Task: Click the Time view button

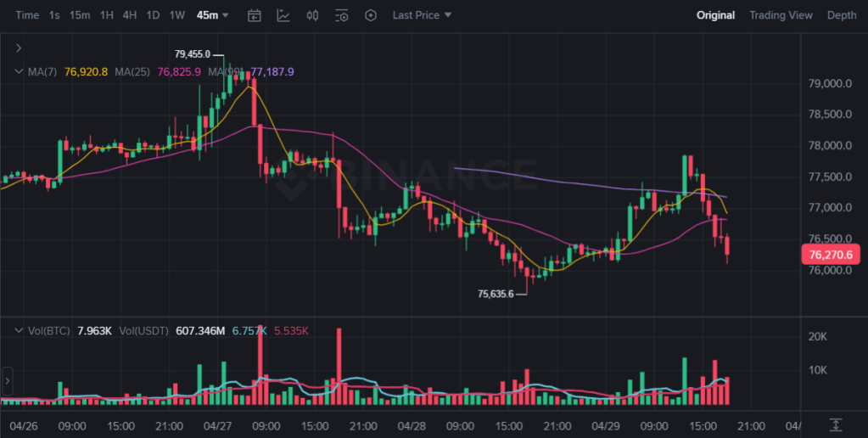Action: 27,15
